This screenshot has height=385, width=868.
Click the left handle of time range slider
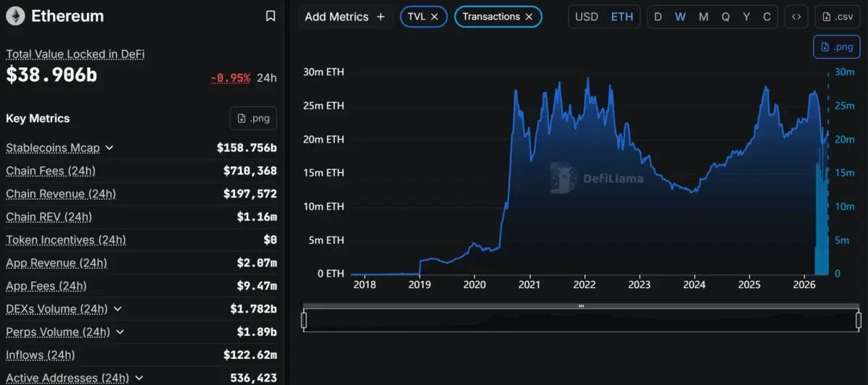click(x=304, y=320)
